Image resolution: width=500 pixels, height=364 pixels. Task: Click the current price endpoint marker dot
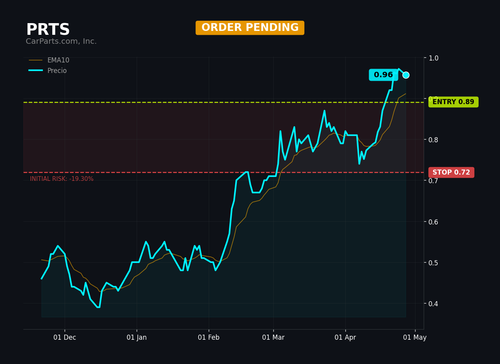[x=406, y=75]
